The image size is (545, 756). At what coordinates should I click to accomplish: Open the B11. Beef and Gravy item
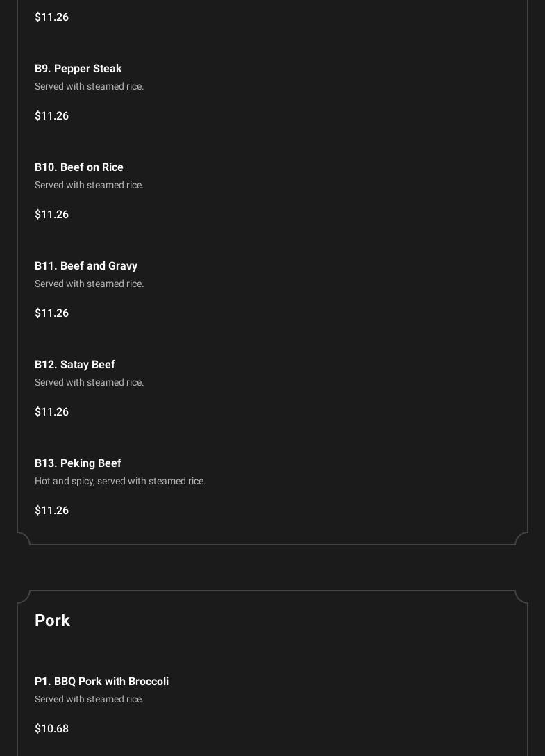pos(86,265)
